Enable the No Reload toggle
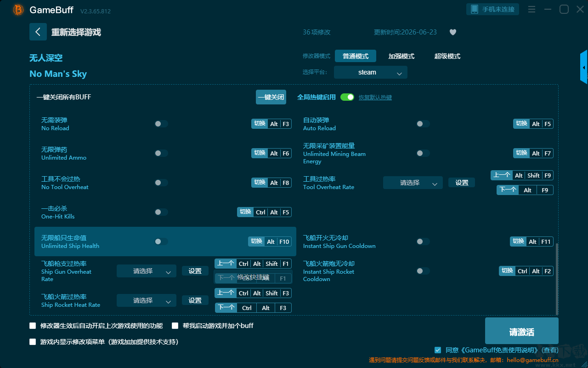 161,124
